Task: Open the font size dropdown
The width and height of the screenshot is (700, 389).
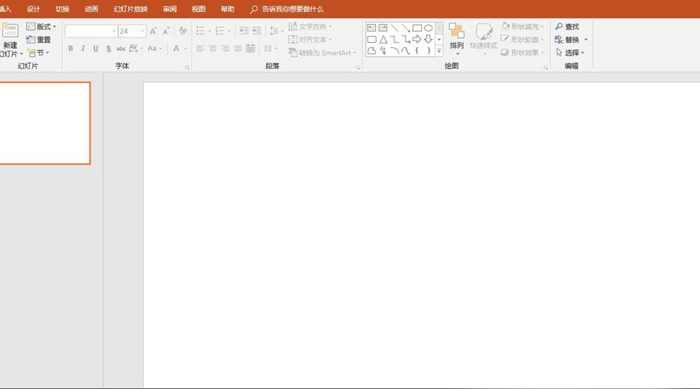Action: click(x=142, y=31)
